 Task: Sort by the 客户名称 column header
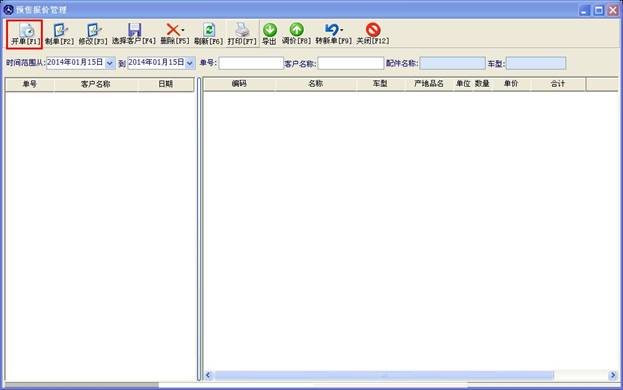tap(96, 84)
